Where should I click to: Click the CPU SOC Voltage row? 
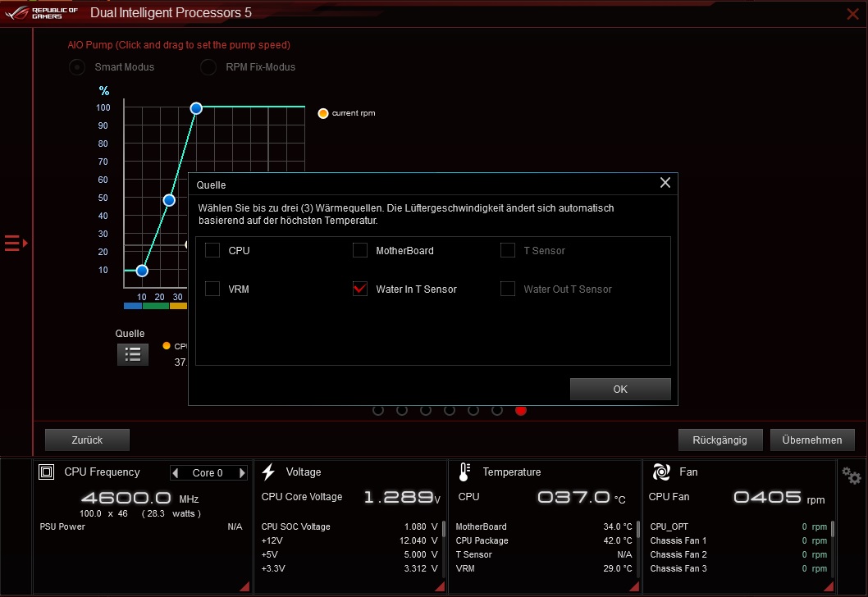click(349, 526)
